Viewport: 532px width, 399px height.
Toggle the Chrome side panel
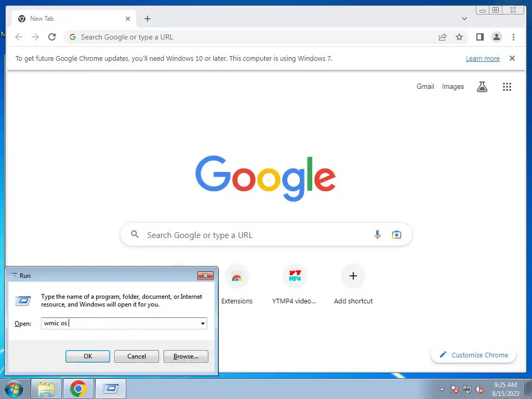tap(480, 37)
